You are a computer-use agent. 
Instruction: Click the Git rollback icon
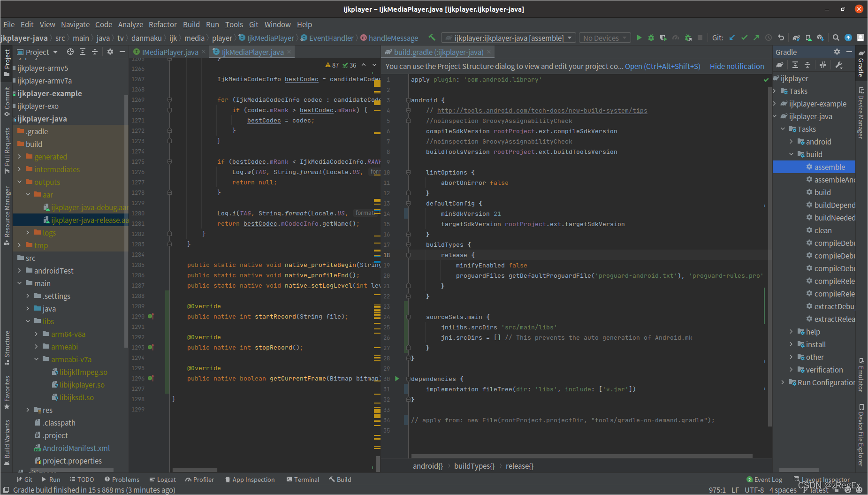coord(781,38)
